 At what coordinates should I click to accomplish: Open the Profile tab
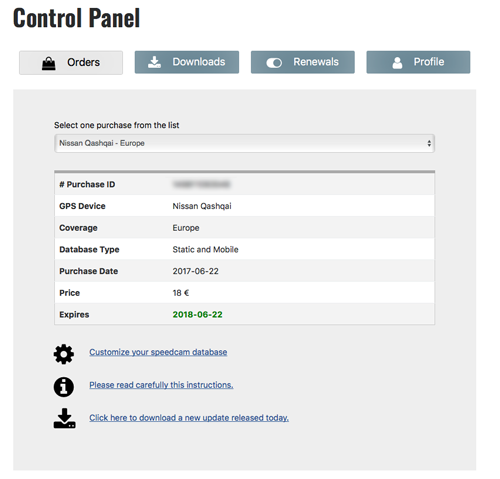coord(418,62)
